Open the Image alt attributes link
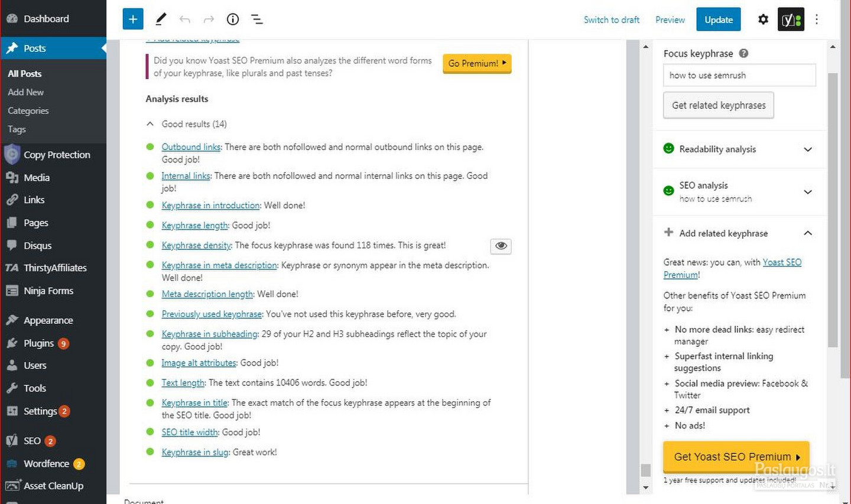 (199, 363)
